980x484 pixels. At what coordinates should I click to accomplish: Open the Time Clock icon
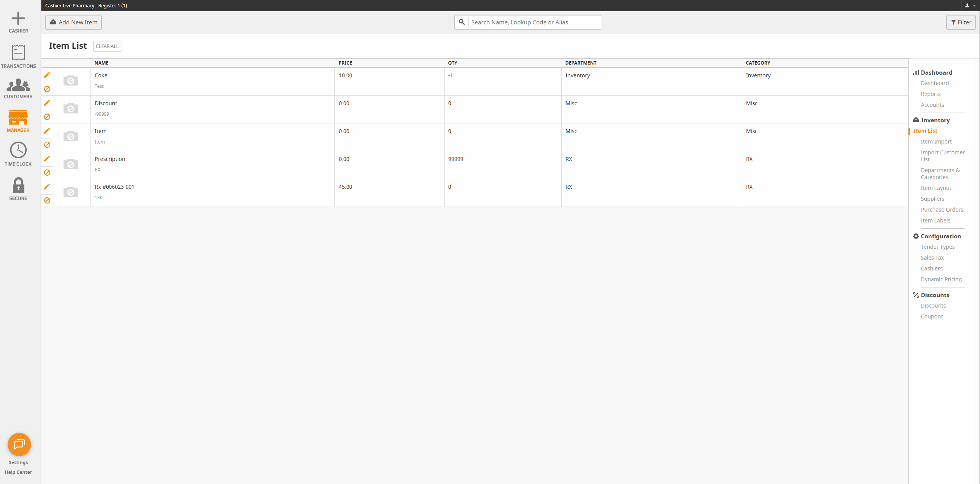(x=18, y=150)
